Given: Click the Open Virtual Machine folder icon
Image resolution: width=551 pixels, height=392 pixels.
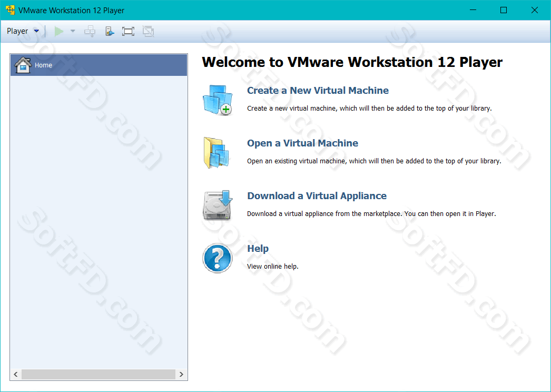Looking at the screenshot, I should pos(217,153).
